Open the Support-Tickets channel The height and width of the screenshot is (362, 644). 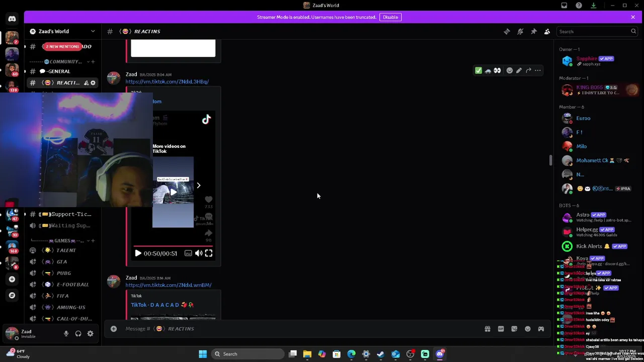tap(62, 214)
